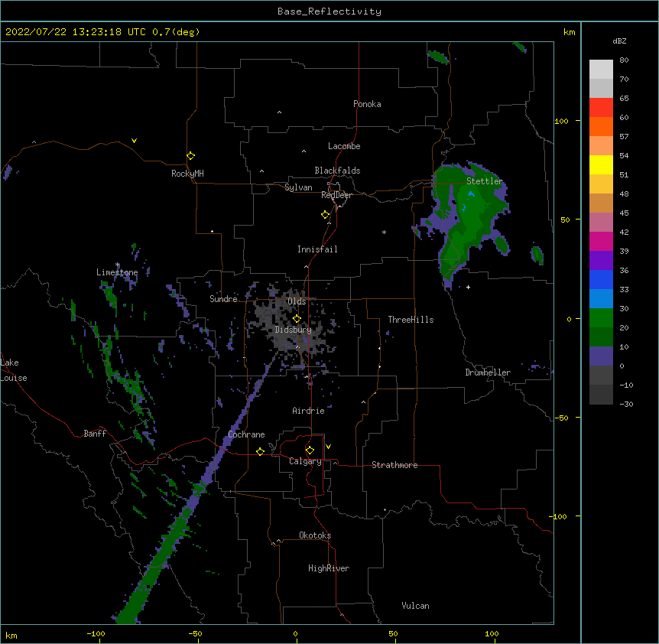Select the orange 57-60 dBZ legend swatch
The image size is (659, 644).
click(x=601, y=126)
